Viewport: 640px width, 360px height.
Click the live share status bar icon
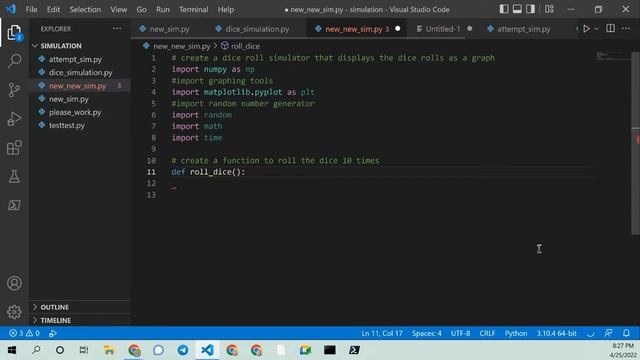coord(53,333)
